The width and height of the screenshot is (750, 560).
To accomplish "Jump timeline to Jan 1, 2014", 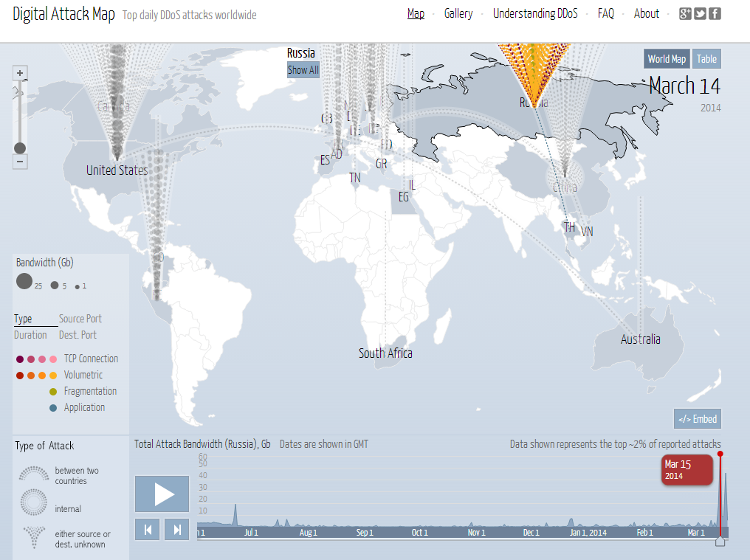I will tap(588, 532).
